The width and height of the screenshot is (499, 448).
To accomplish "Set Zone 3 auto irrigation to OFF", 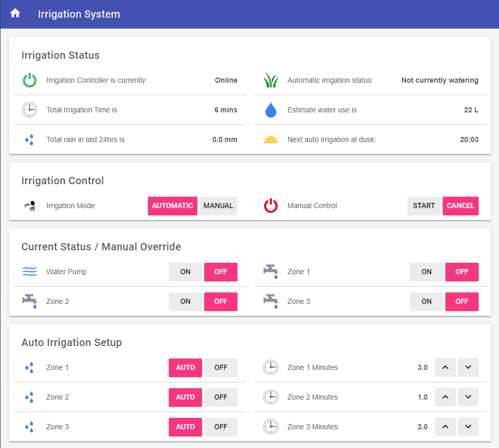I will [220, 427].
